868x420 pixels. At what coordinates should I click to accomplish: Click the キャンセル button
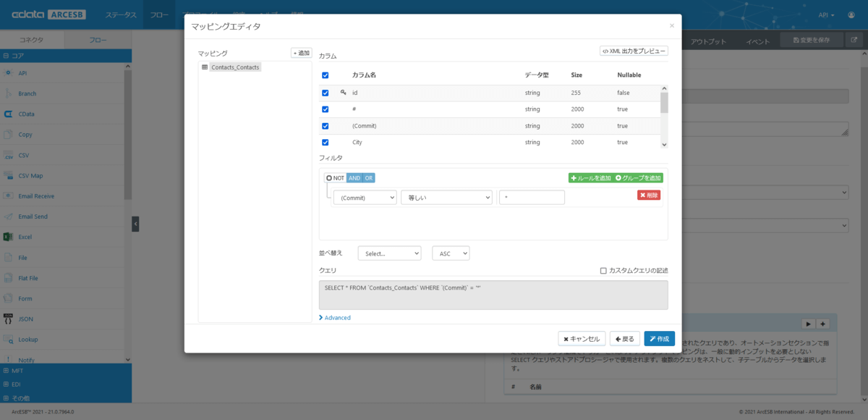coord(582,339)
